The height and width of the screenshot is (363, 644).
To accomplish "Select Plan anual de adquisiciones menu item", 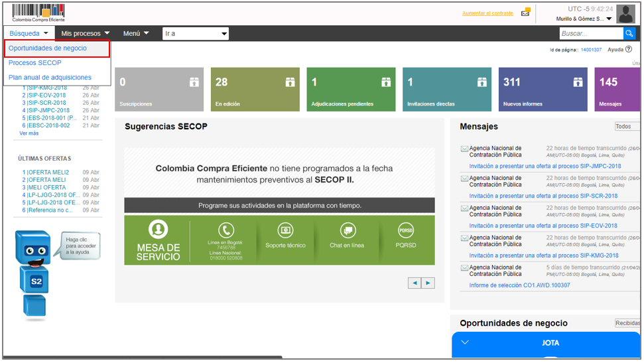I will [x=50, y=77].
